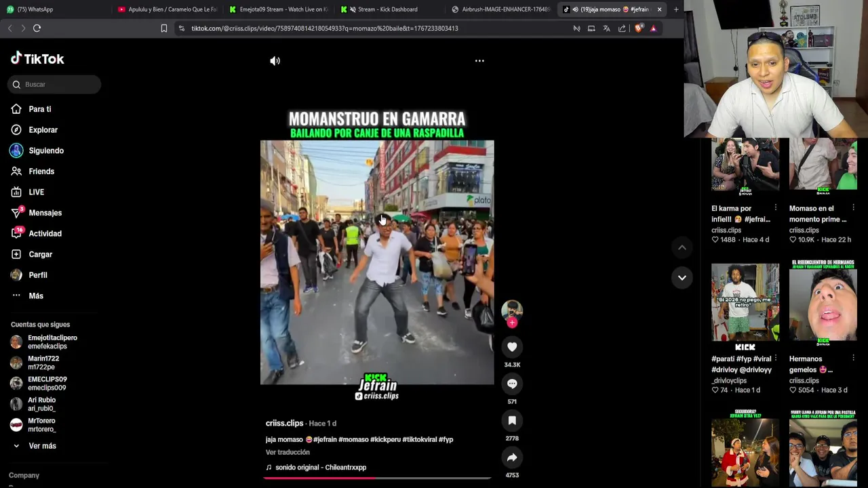Open criiss.clips profile under the video
The width and height of the screenshot is (868, 488).
(x=284, y=423)
